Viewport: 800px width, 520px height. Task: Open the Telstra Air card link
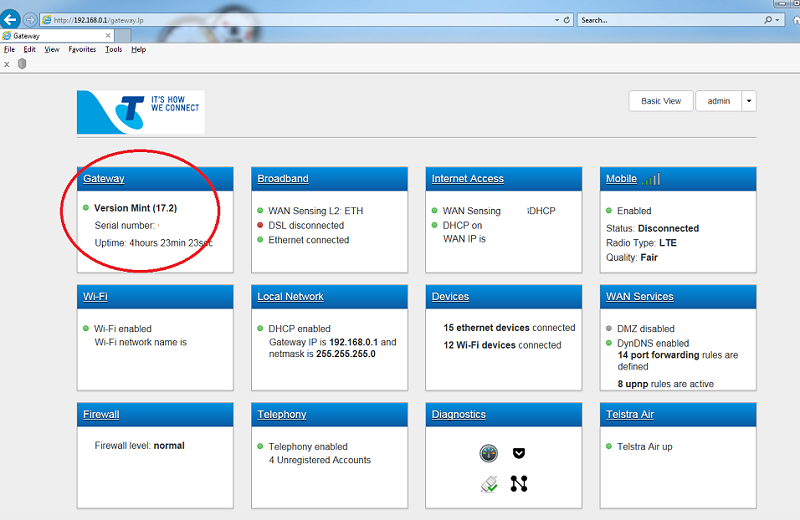tap(630, 414)
